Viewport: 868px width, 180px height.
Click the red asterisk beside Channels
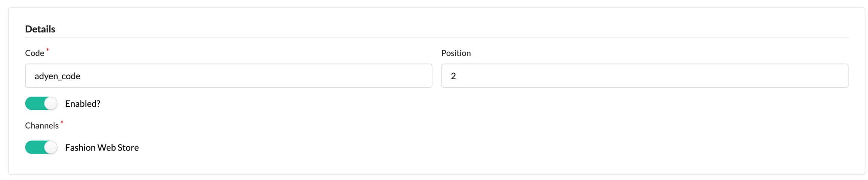tap(62, 122)
